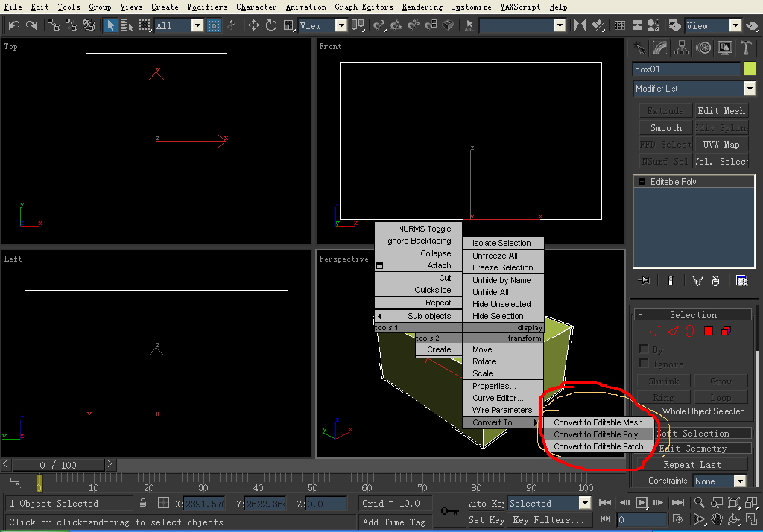Click the green object color swatch next to Box01
763x532 pixels.
click(x=750, y=69)
